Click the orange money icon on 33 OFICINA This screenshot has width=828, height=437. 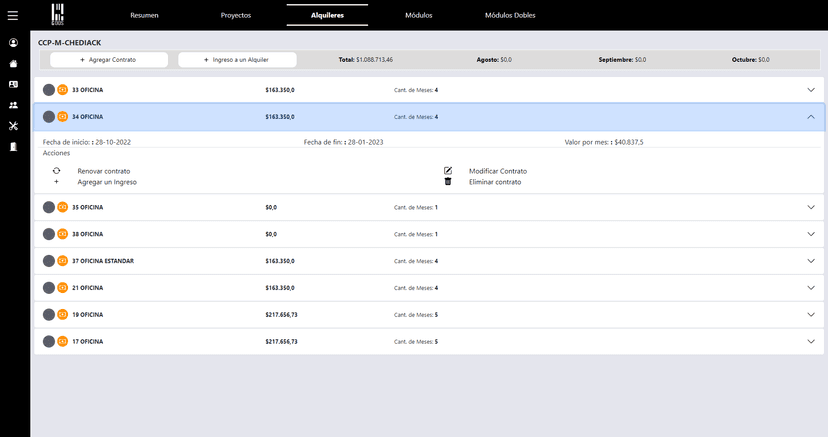[62, 90]
